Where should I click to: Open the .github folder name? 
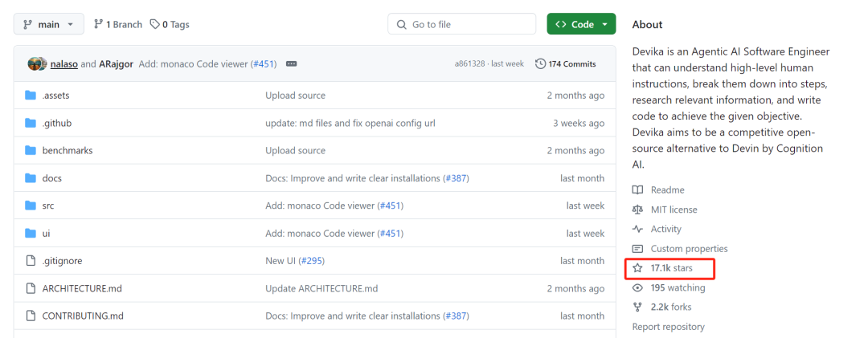pos(57,123)
